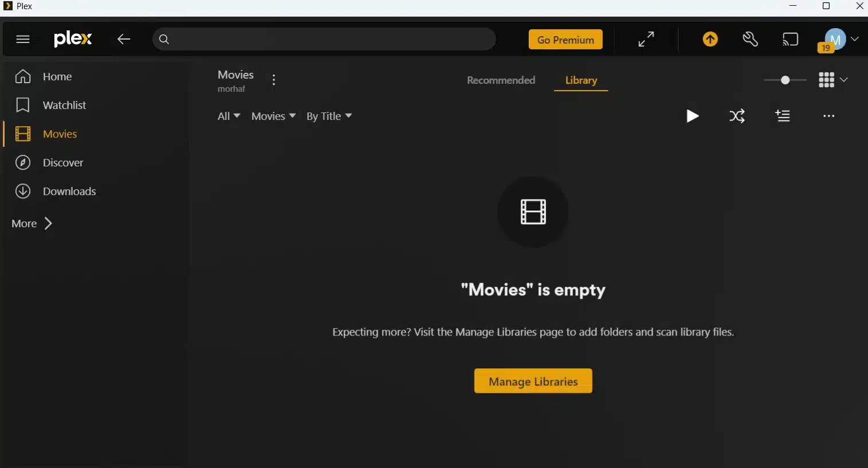Open the Movies type dropdown
This screenshot has width=868, height=468.
click(x=273, y=116)
